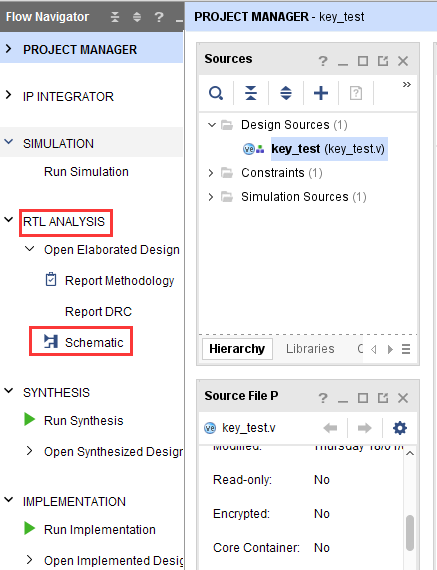
Task: Click the Schematic icon under RTL Analysis
Action: (51, 341)
